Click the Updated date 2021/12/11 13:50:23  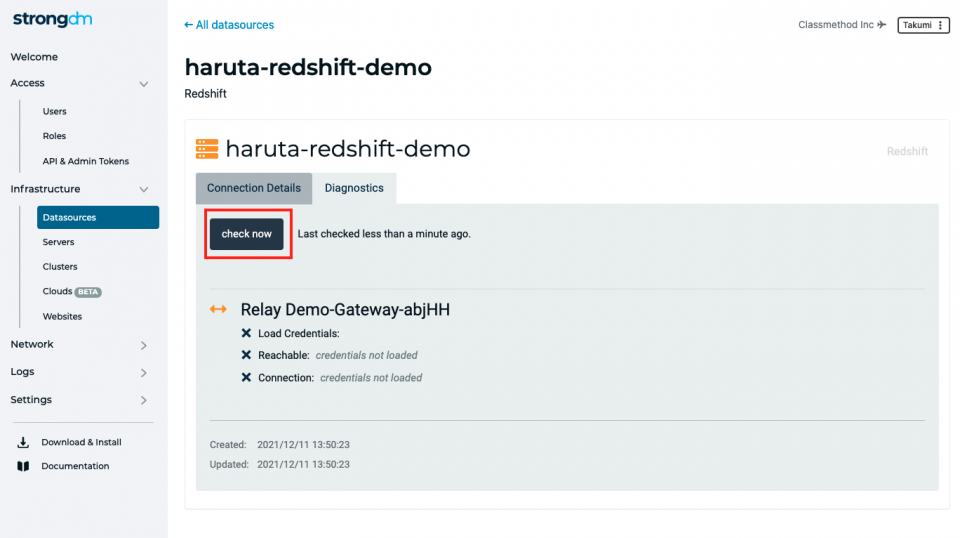tap(303, 465)
